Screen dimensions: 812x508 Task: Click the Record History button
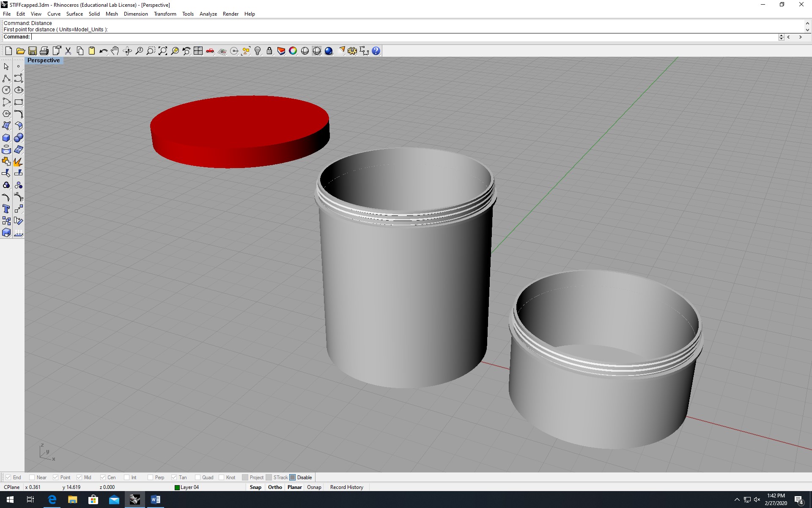[x=346, y=487]
